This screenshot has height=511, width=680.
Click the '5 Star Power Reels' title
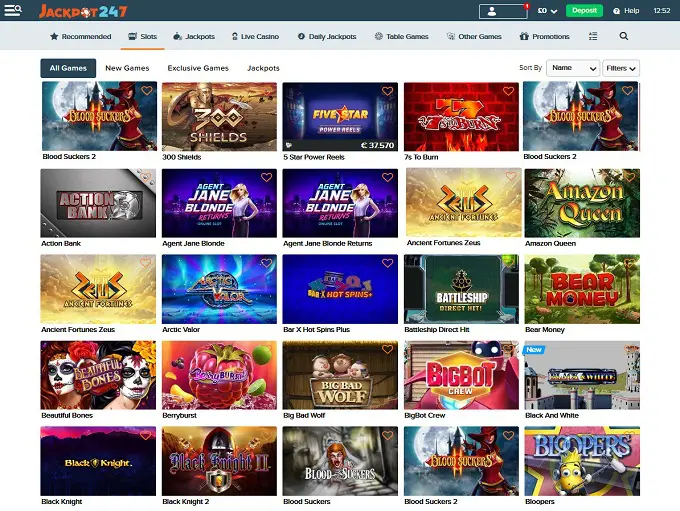click(314, 157)
